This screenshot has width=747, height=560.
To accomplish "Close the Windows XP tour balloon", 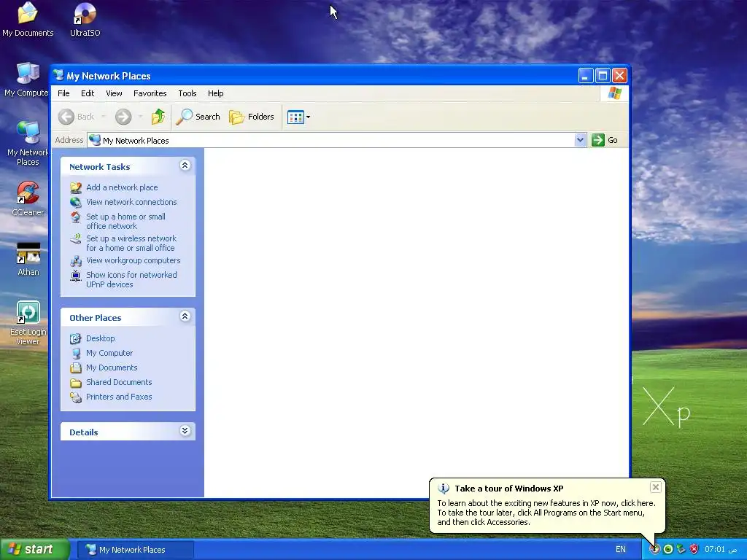I will coord(656,486).
